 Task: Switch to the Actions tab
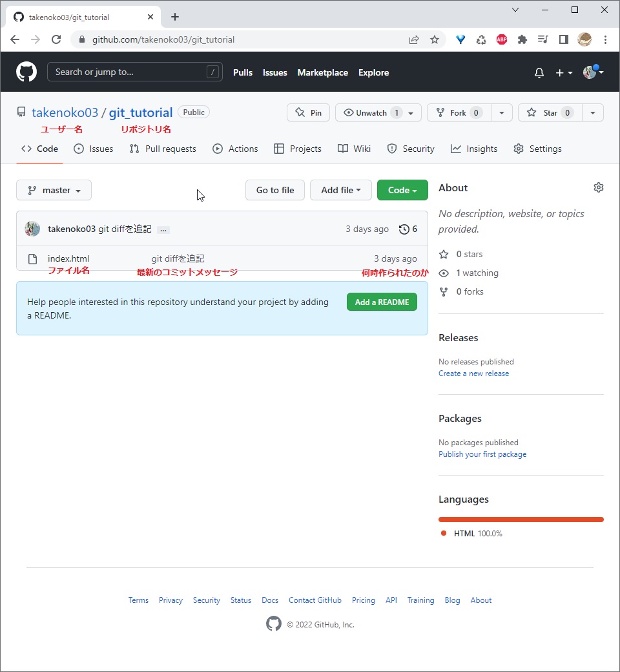(235, 149)
